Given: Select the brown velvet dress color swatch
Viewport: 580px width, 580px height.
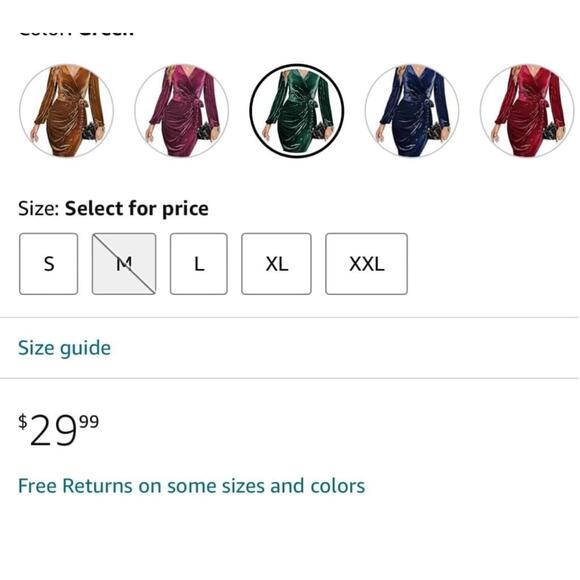Looking at the screenshot, I should click(x=67, y=111).
